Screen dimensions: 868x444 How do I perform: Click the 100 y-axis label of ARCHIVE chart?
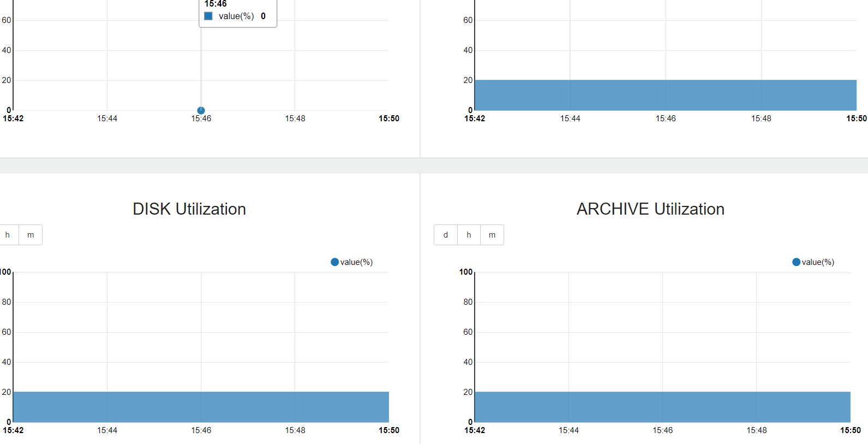(x=466, y=272)
